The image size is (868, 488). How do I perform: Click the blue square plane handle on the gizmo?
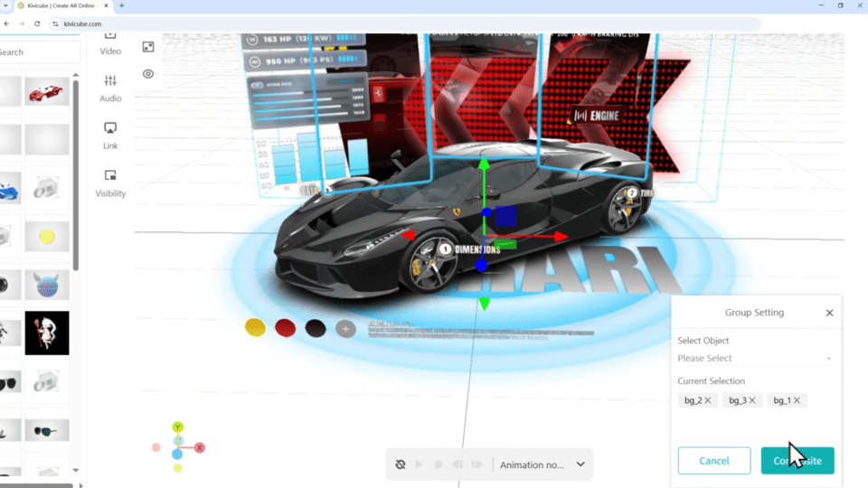click(505, 216)
